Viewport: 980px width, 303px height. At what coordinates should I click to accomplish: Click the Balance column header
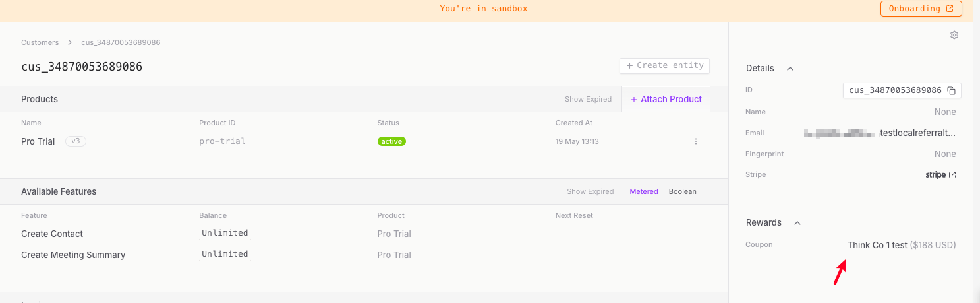coord(213,215)
